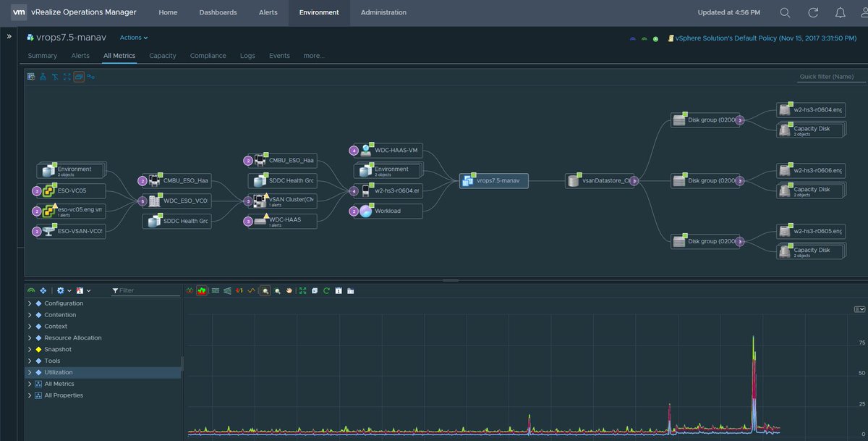Select the w2-hs3-r0606.eng node
868x441 pixels.
(x=810, y=171)
